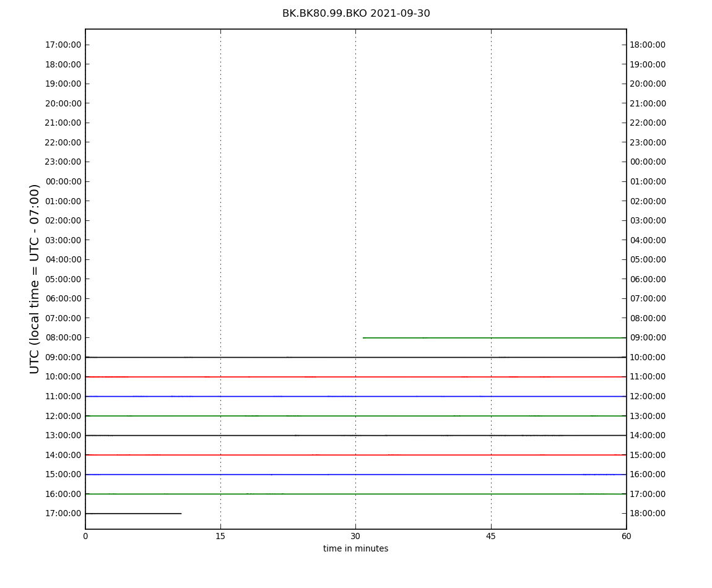The height and width of the screenshot is (588, 712).
Task: Click left-axis label "19:00:00"
Action: pos(63,84)
